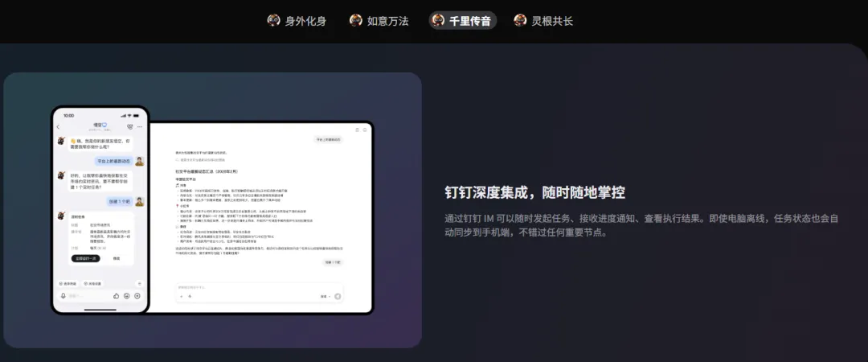The image size is (868, 362).
Task: Open the mode dropdown beside the tablet send button
Action: (325, 296)
